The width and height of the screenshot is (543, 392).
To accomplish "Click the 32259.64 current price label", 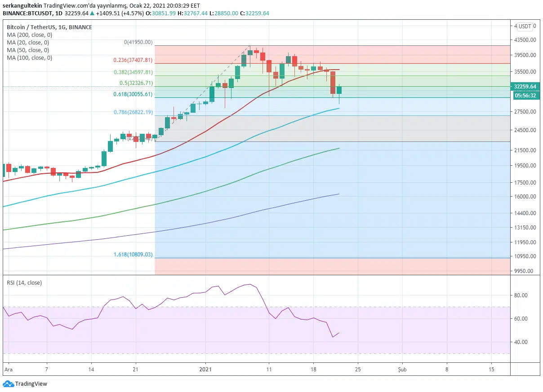I will 525,87.
